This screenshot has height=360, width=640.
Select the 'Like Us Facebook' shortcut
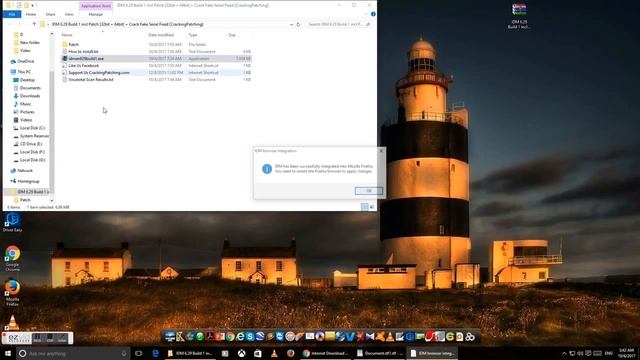click(x=83, y=66)
